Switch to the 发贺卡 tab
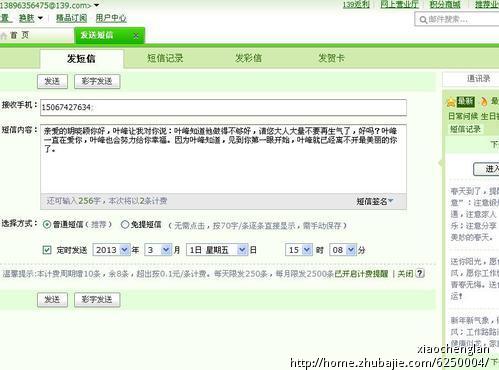The height and width of the screenshot is (370, 499). click(x=331, y=58)
